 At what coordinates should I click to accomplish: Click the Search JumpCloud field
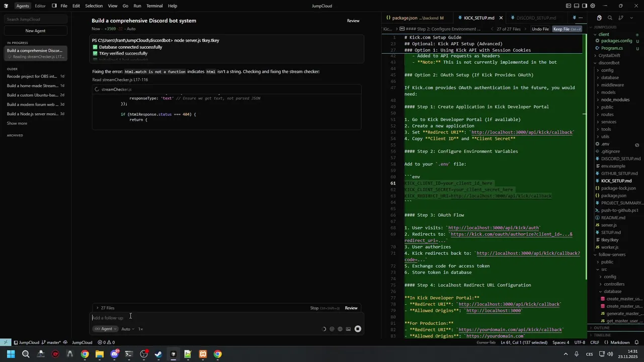click(x=36, y=19)
